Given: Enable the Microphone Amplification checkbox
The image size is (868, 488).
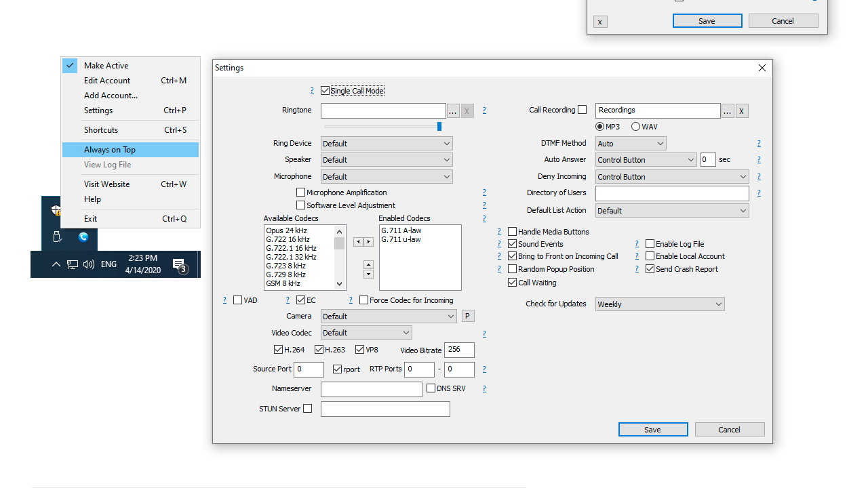Looking at the screenshot, I should pos(301,192).
